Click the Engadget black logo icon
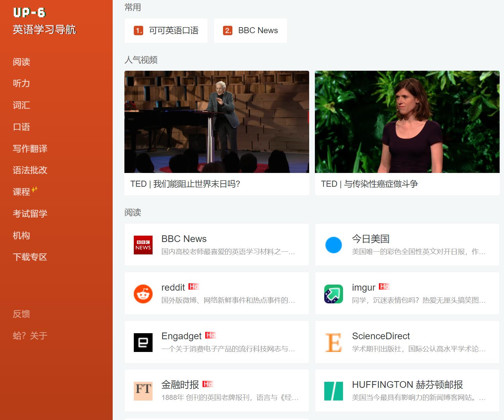504x420 pixels. click(x=143, y=343)
